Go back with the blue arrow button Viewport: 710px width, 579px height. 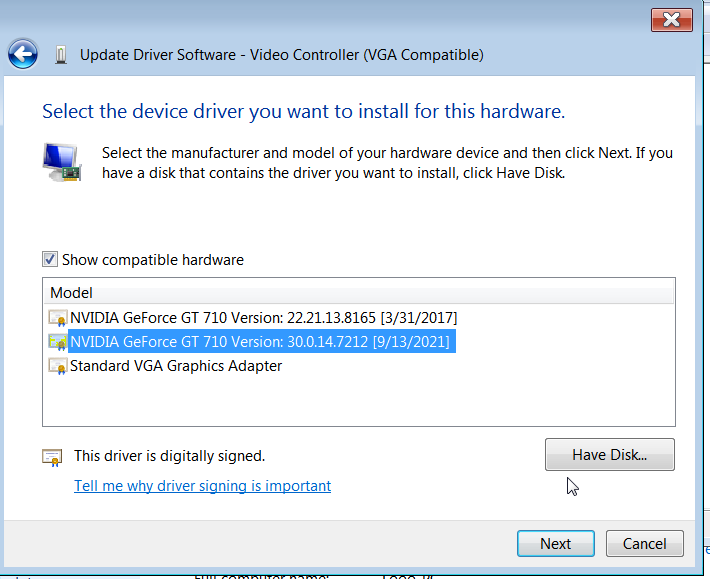(23, 54)
